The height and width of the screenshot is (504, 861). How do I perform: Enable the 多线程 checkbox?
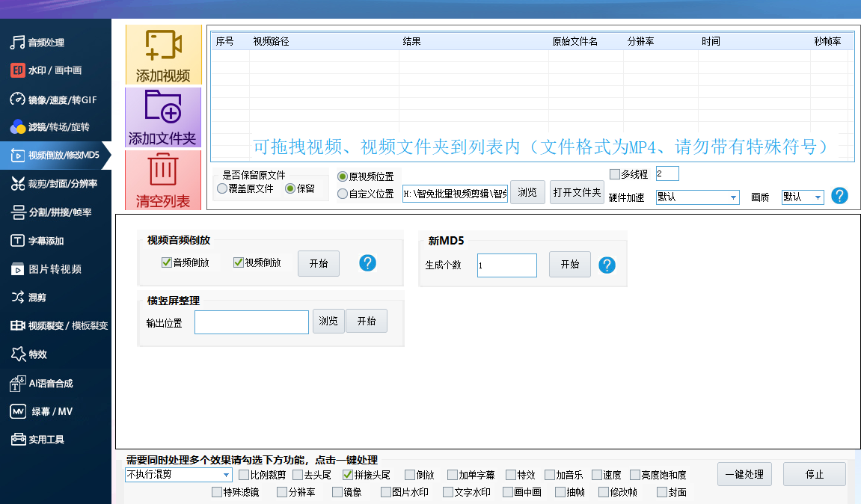point(615,174)
